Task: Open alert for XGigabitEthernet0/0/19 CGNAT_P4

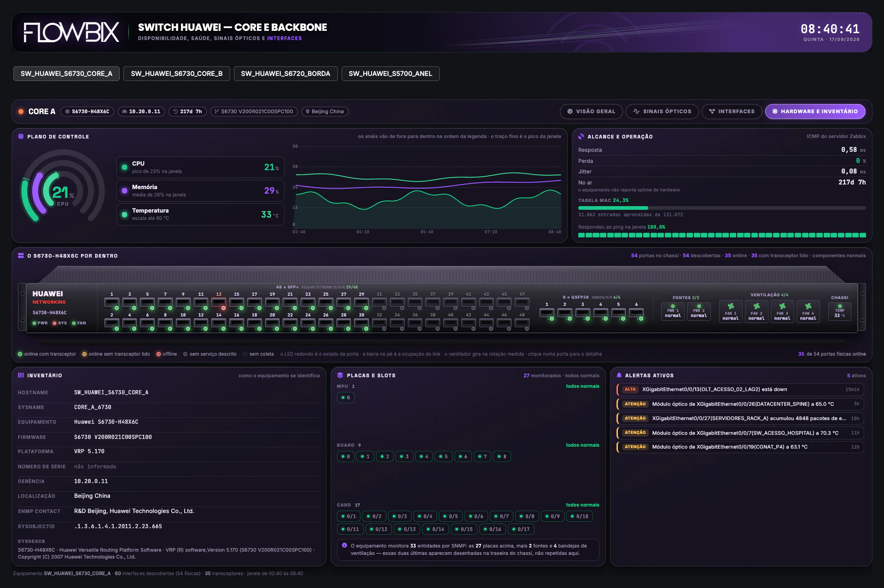Action: (740, 447)
